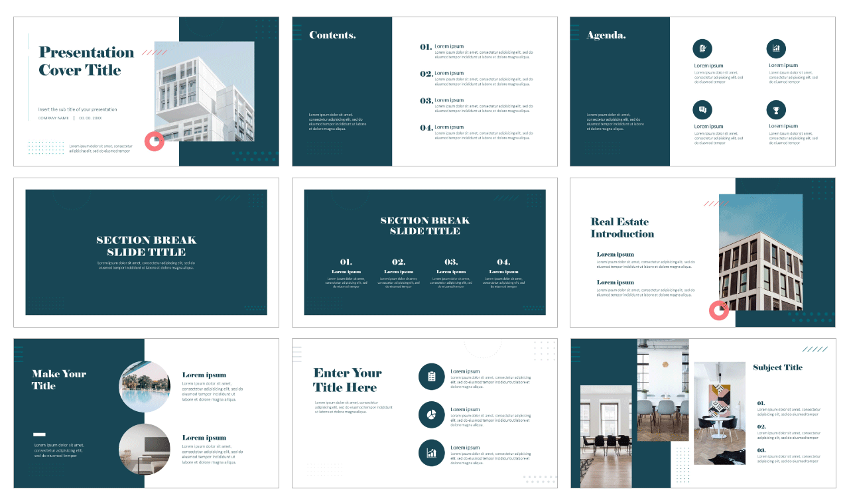This screenshot has width=849, height=504.
Task: Click the round table room photo on the Subject Title slide
Action: (719, 413)
